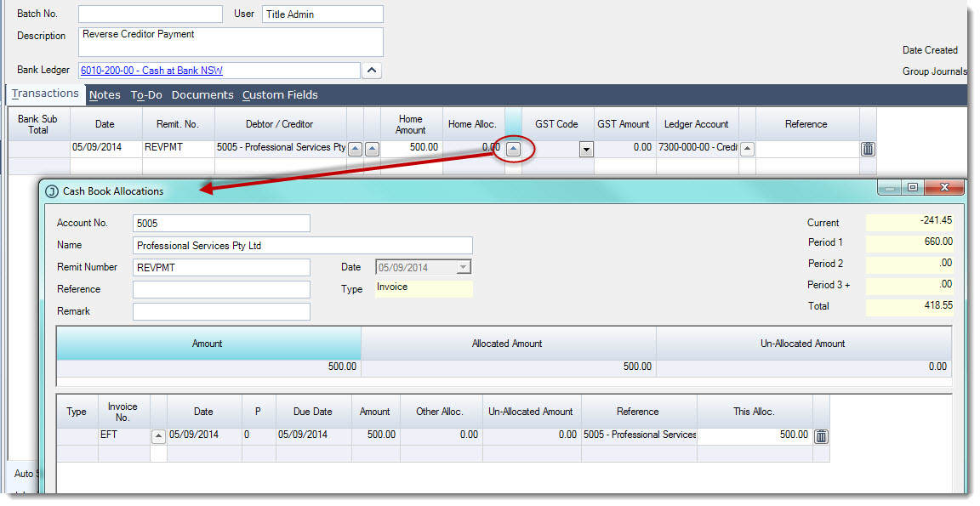Image resolution: width=980 pixels, height=506 pixels.
Task: Open the Notes tab
Action: point(105,95)
